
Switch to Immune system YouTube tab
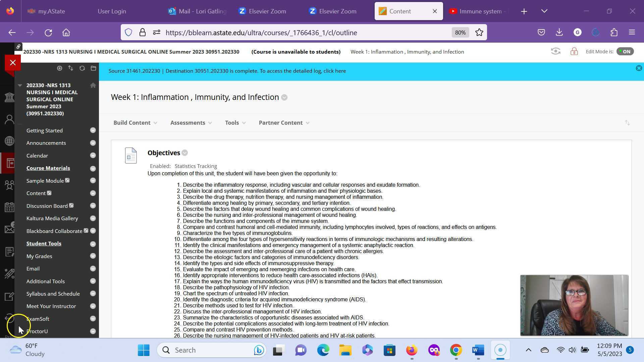480,11
